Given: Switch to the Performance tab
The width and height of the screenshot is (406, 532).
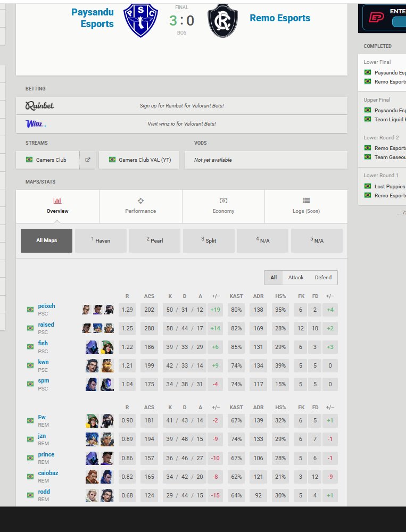Looking at the screenshot, I should coord(140,206).
